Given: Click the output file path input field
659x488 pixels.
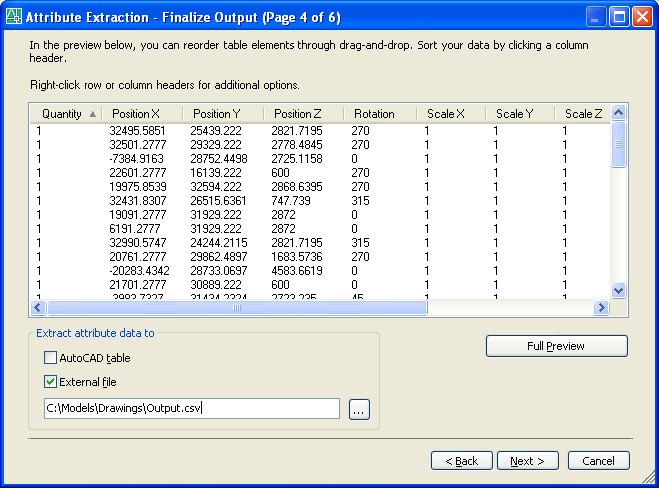Looking at the screenshot, I should (192, 409).
